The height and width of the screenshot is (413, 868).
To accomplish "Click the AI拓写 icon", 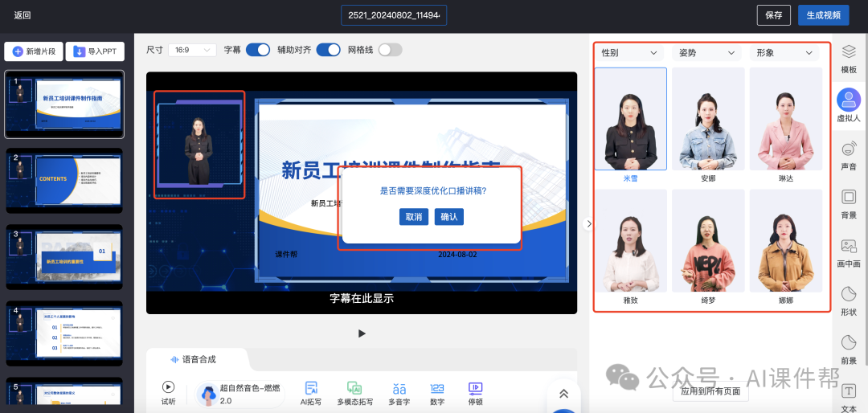I will coord(311,388).
